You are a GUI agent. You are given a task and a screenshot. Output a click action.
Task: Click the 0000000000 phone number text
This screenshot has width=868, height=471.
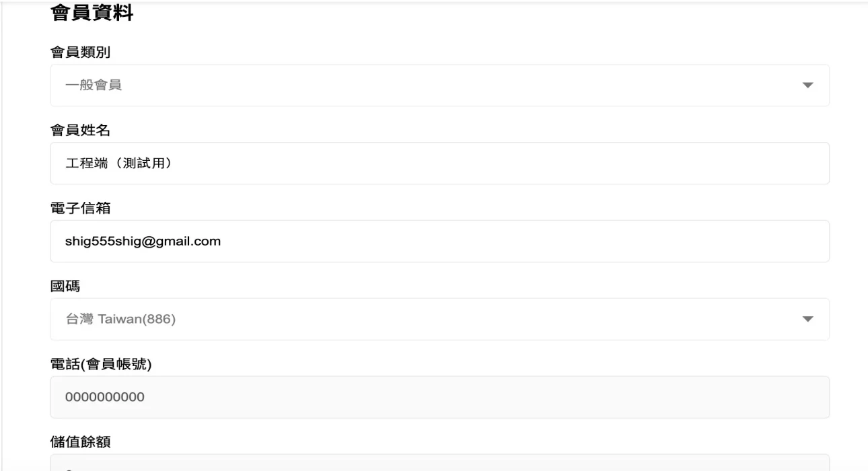(104, 397)
